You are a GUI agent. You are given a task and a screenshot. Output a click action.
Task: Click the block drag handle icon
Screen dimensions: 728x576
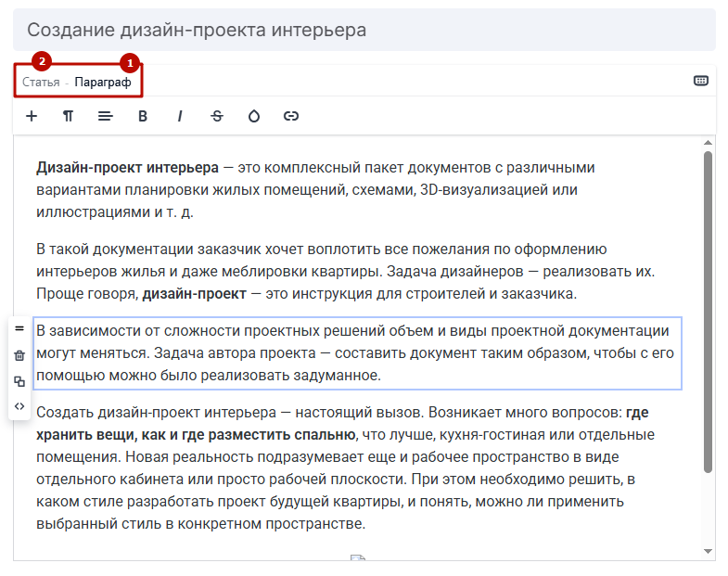pos(19,329)
